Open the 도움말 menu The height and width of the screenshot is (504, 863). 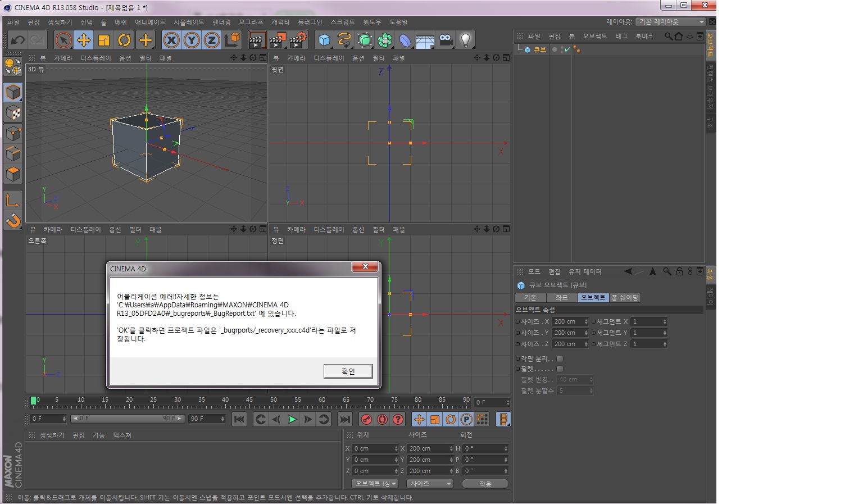398,22
